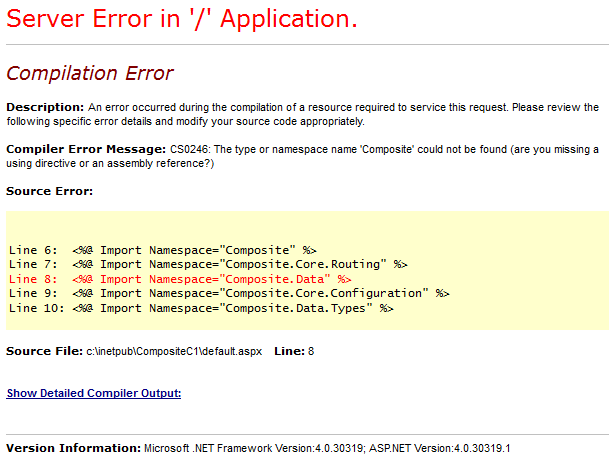Click the Microsoft .NET Framework Version:4.0.30319 text
This screenshot has height=471, width=609.
coord(254,448)
